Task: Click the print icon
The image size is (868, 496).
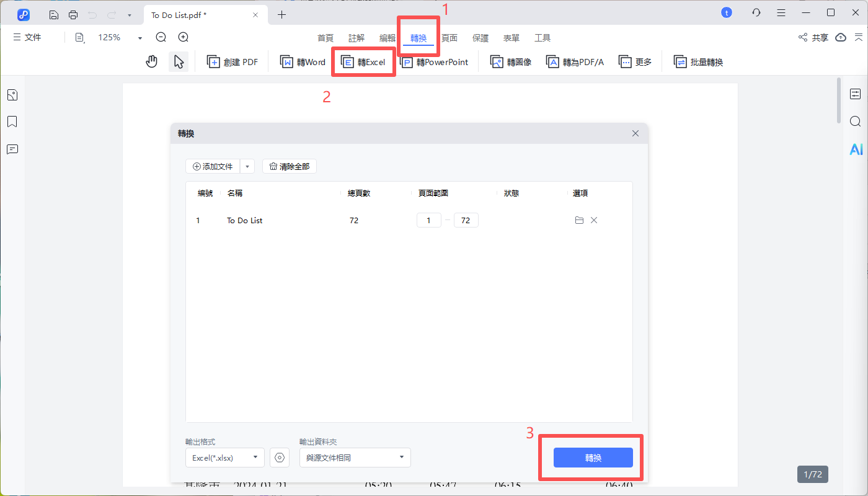Action: (x=73, y=14)
